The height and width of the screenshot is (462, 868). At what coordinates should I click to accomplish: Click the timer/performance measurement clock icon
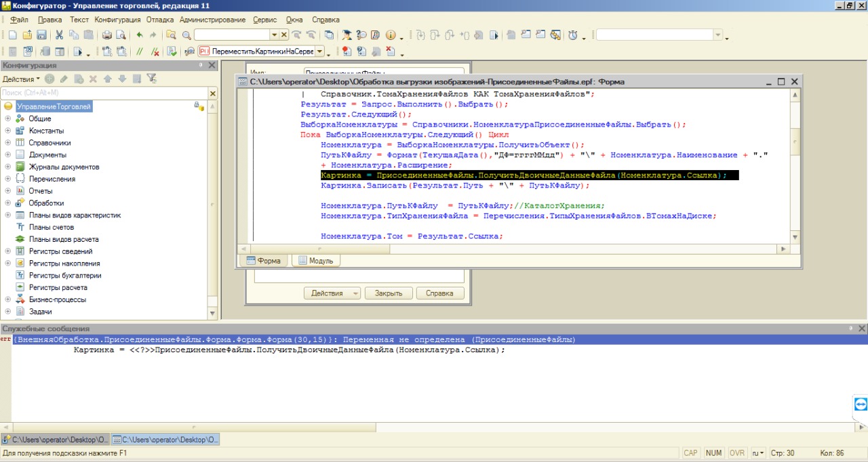[x=572, y=35]
